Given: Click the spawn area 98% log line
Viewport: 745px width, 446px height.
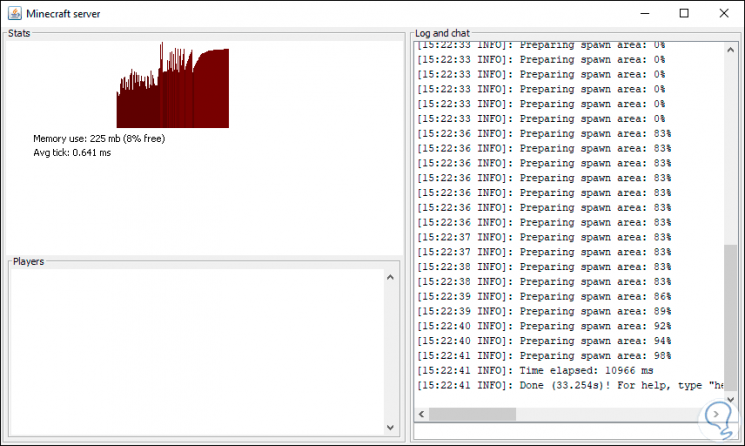Looking at the screenshot, I should (x=544, y=356).
